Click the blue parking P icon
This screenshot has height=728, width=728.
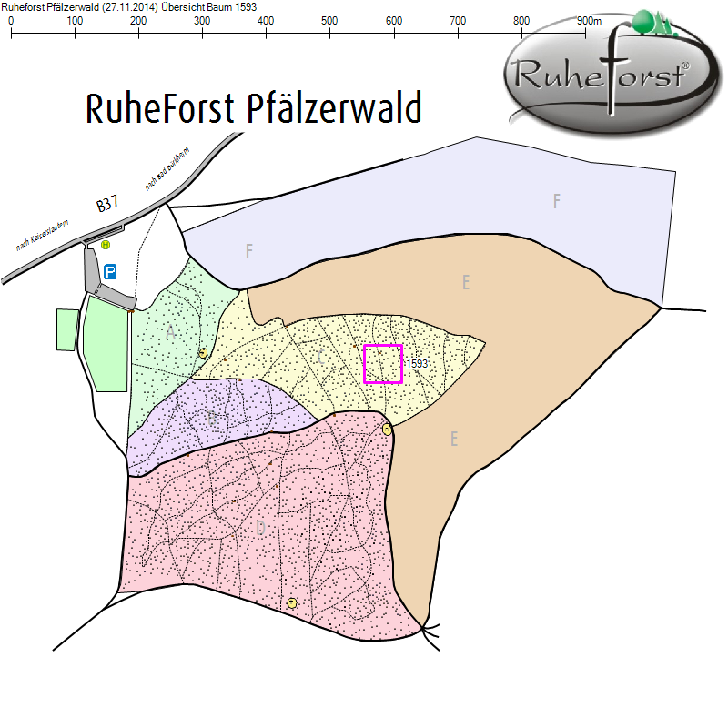(x=110, y=271)
